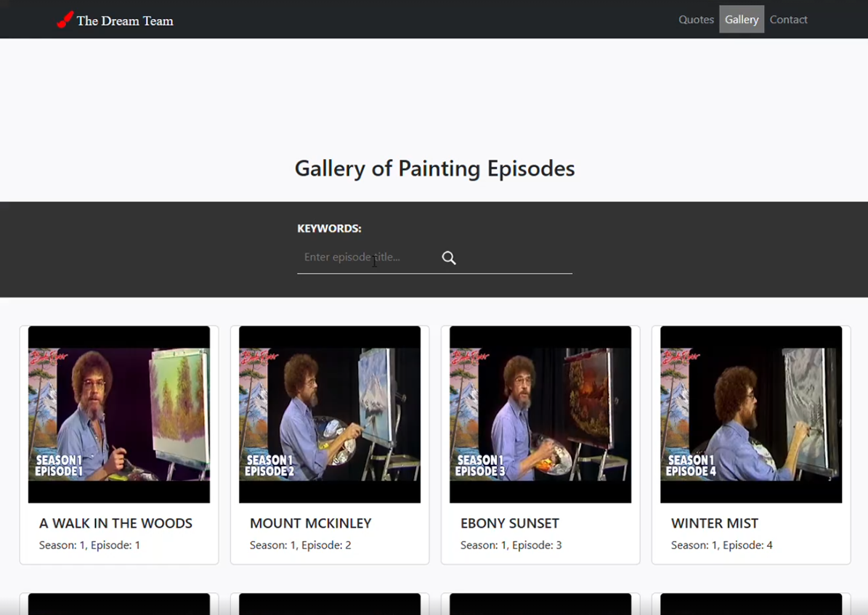
Task: Click the magnifying glass search icon
Action: click(449, 258)
